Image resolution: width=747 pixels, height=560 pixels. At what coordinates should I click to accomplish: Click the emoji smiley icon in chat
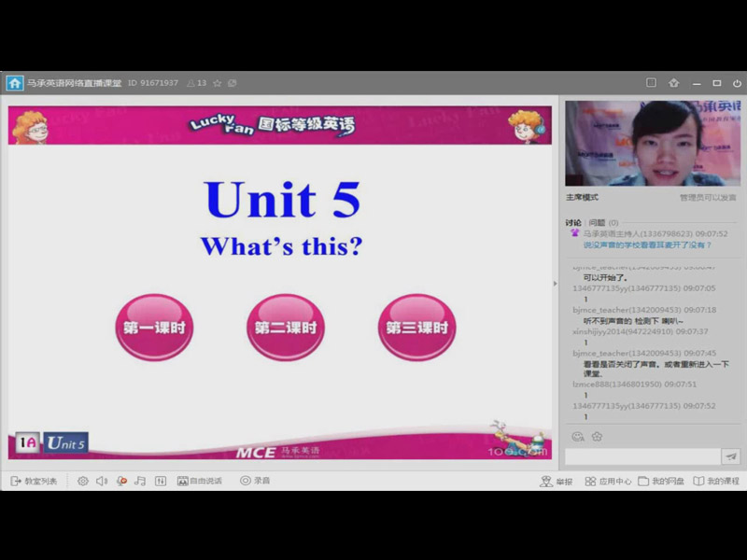coord(577,436)
